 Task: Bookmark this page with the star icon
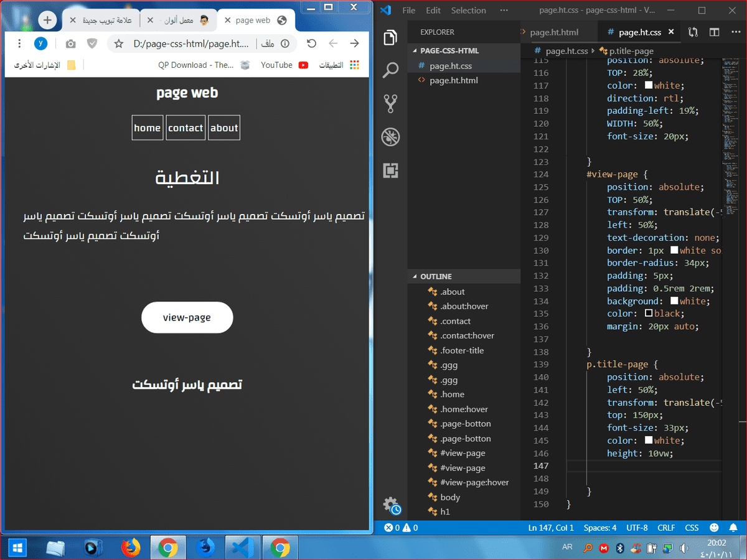pos(119,44)
